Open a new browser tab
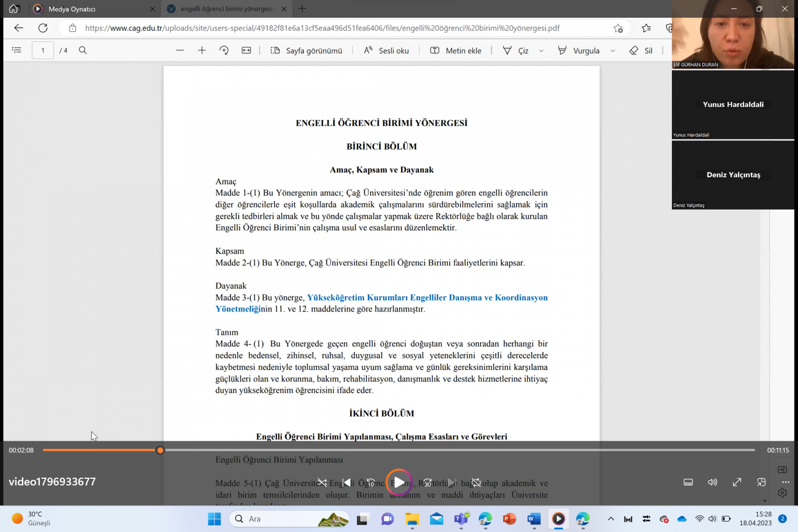This screenshot has height=532, width=798. tap(302, 8)
